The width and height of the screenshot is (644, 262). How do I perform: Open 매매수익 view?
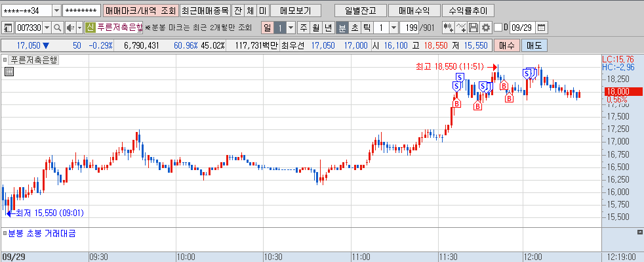pos(414,11)
